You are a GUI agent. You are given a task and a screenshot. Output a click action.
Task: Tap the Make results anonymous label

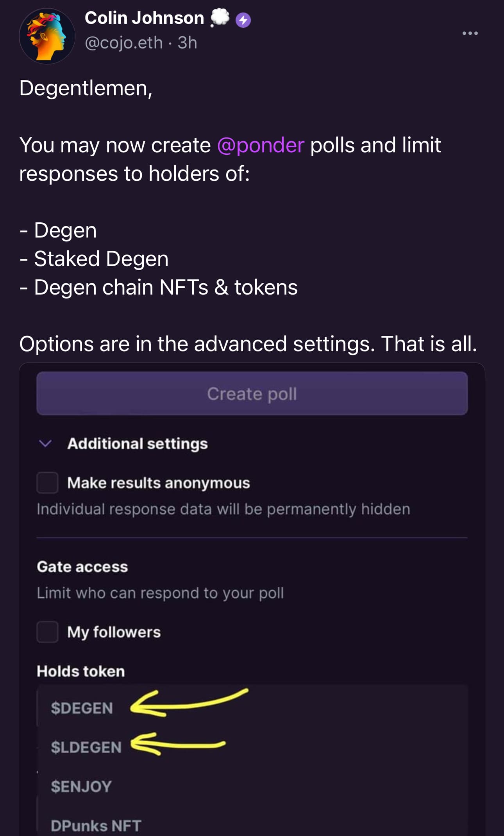159,483
